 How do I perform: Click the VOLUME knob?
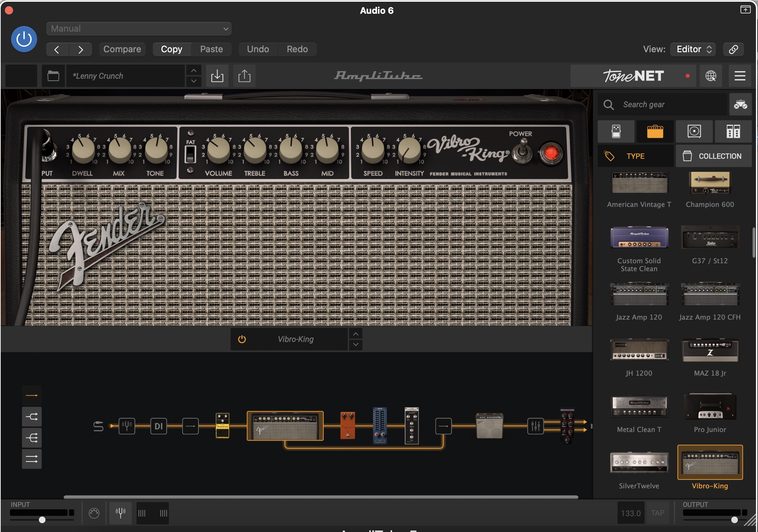pos(218,151)
